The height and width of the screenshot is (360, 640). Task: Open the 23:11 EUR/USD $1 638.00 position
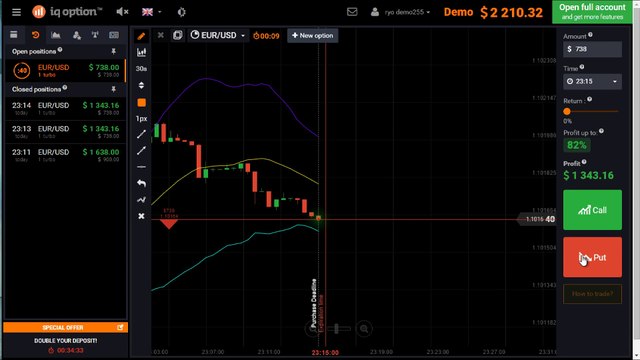65,155
